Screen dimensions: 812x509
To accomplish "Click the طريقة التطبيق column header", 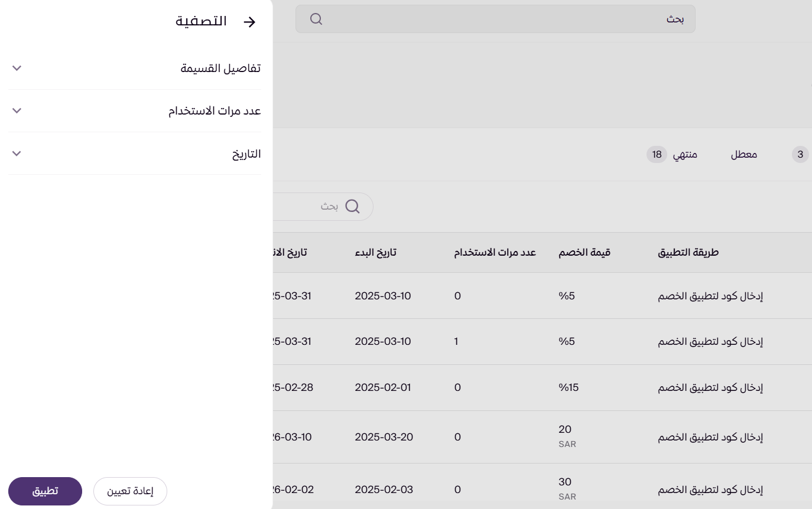I will (688, 253).
